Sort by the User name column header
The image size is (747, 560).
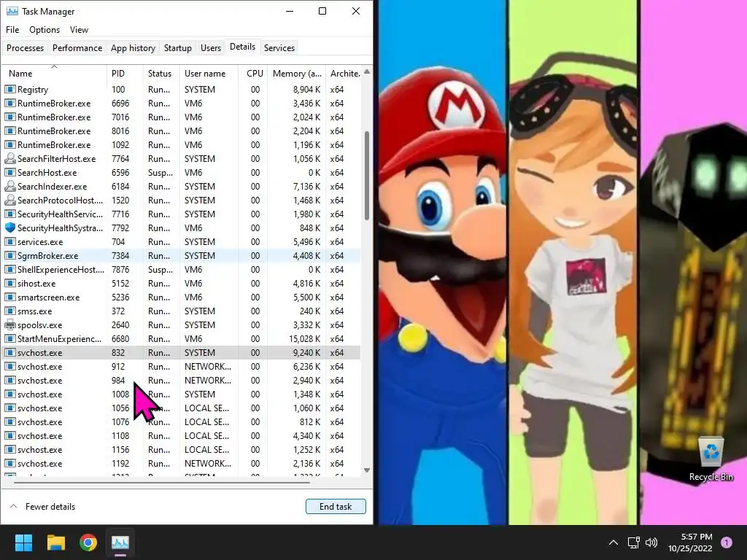pyautogui.click(x=209, y=74)
